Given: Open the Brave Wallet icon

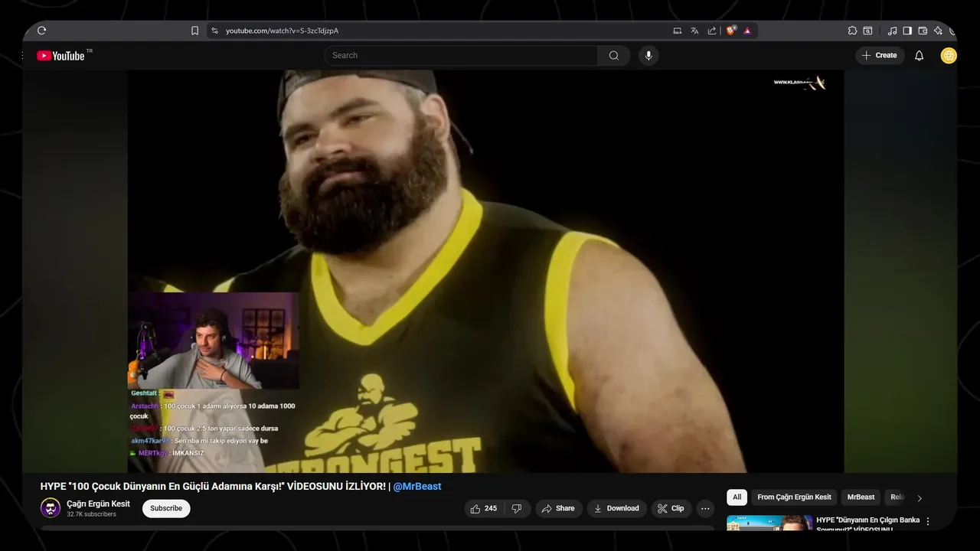Looking at the screenshot, I should click(x=923, y=31).
